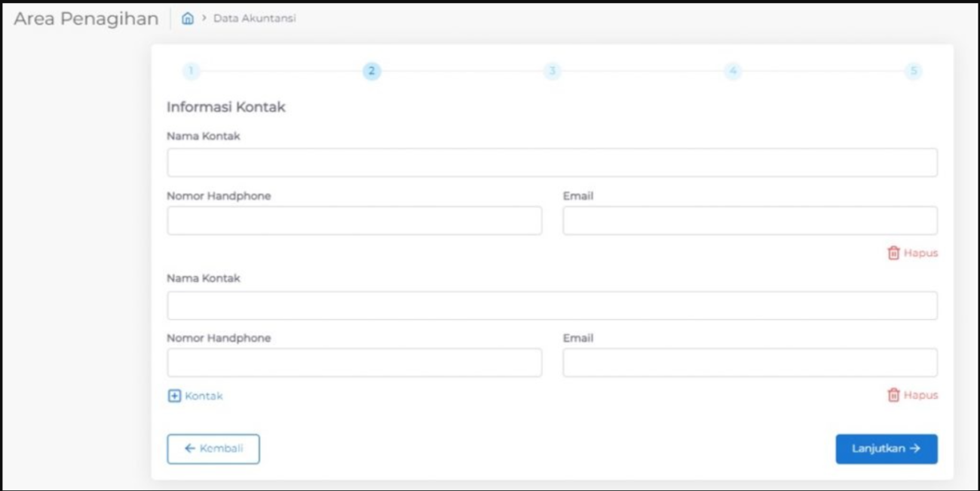Click the Informasi Kontak heading

click(x=226, y=107)
